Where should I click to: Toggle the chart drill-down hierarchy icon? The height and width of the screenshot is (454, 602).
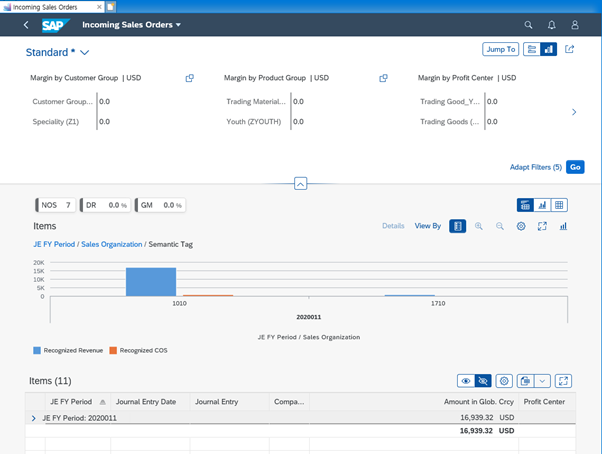click(x=458, y=226)
